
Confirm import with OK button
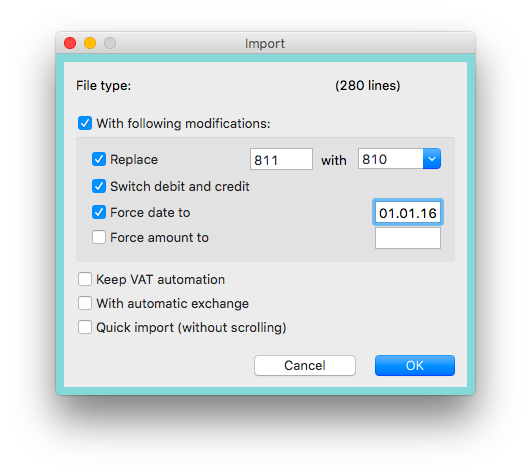[415, 366]
